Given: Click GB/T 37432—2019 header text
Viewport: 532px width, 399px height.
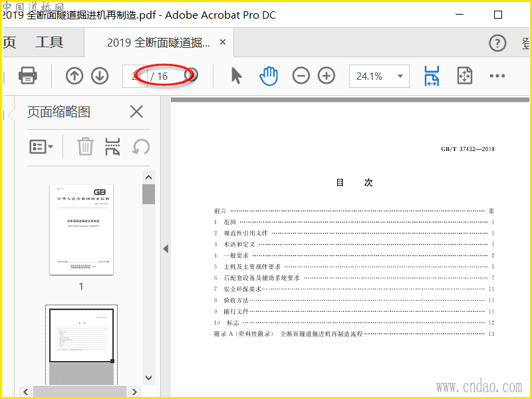Looking at the screenshot, I should (x=467, y=149).
